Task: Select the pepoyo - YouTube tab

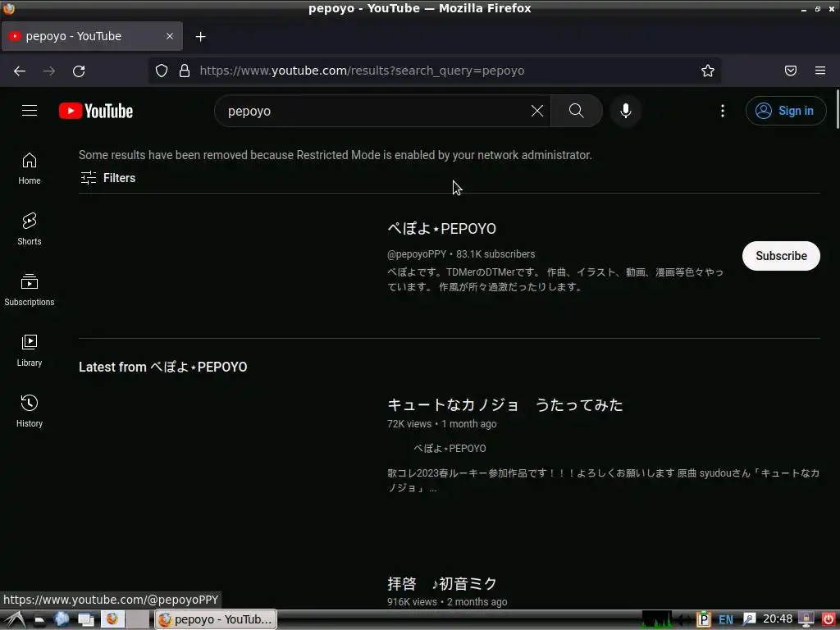Action: tap(92, 36)
